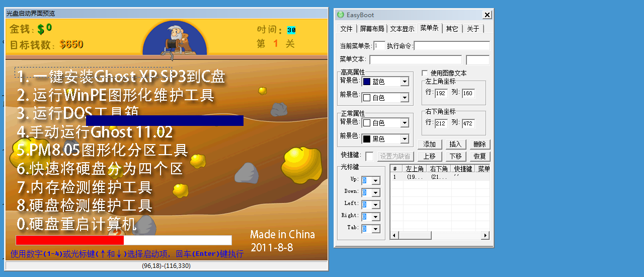Click the list scrollbar left arrow
Screen dimensions: 644x277
(x=395, y=235)
